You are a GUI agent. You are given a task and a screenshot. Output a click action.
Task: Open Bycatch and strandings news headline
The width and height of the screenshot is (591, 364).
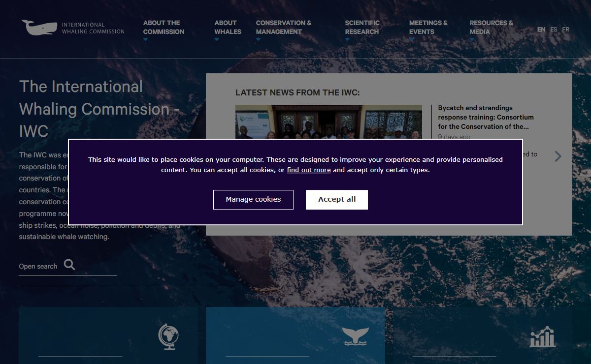pos(486,117)
